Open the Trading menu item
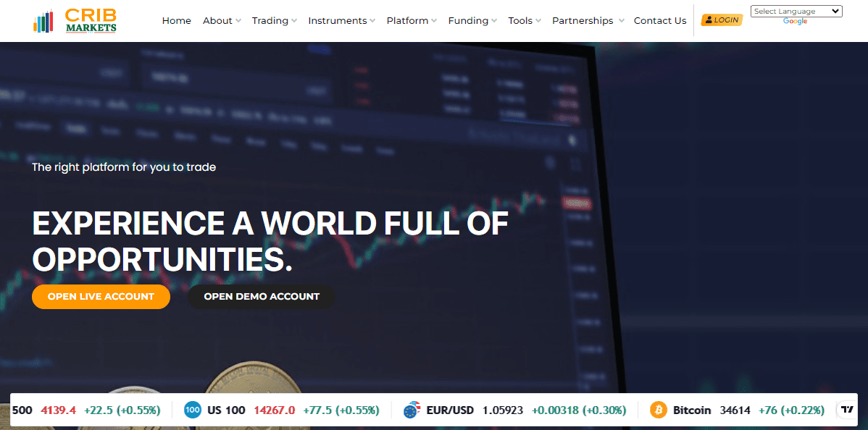 270,20
